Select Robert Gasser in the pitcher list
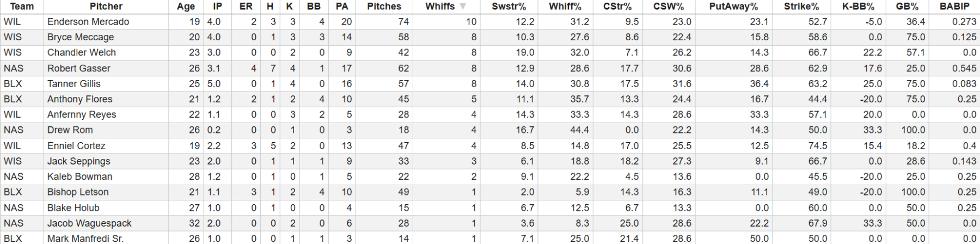 [79, 68]
